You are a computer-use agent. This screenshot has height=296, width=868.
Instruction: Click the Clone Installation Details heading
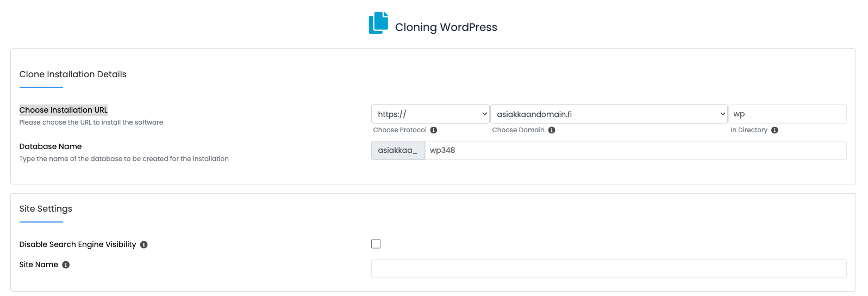[73, 75]
